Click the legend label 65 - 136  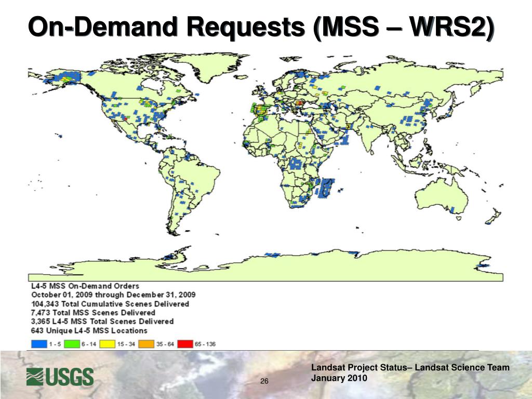205,344
